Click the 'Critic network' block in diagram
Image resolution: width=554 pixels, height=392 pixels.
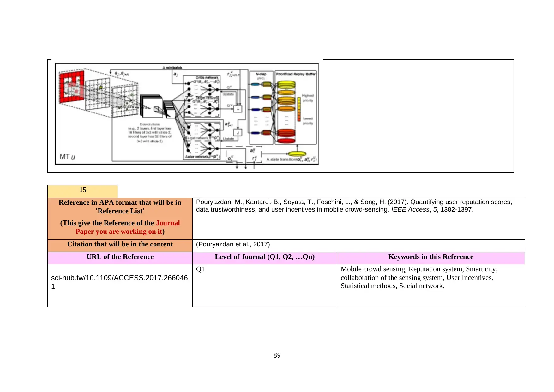[x=202, y=96]
